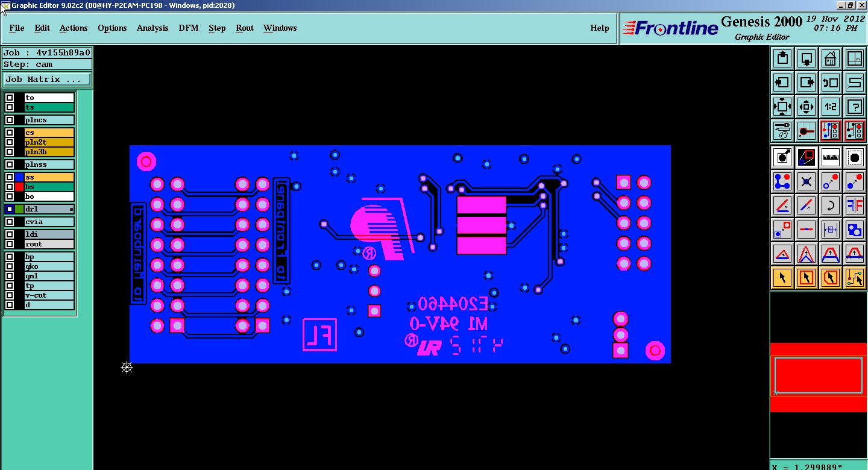
Task: Click the up-arrow box icon
Action: pyautogui.click(x=782, y=58)
